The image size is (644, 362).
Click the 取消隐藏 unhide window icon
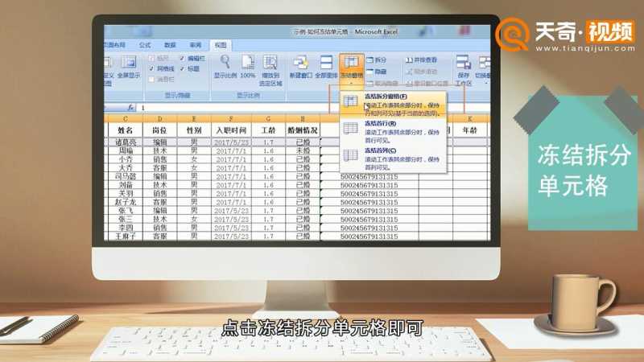pyautogui.click(x=369, y=84)
